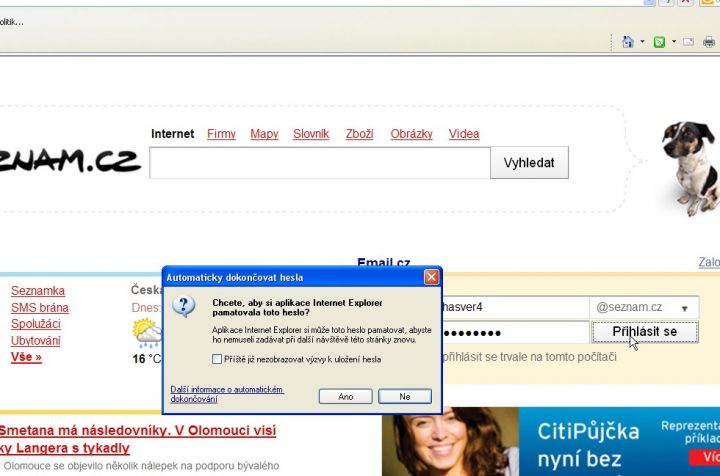Click the green RSS feeds icon
The image size is (720, 476).
pos(659,42)
